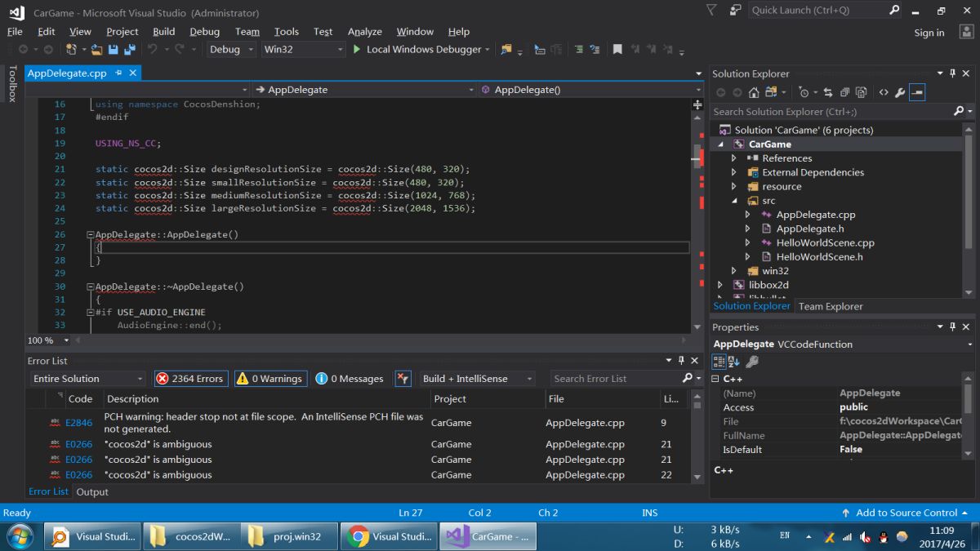This screenshot has width=980, height=551.
Task: Expand the libbox2d project node
Action: tap(720, 285)
